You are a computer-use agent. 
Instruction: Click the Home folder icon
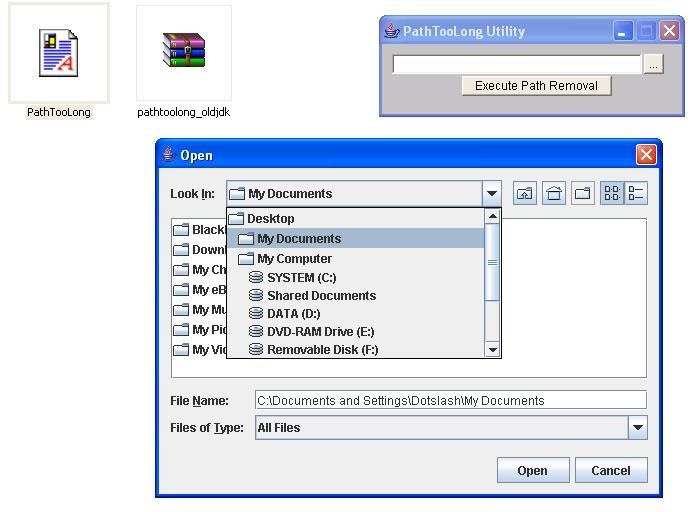(x=554, y=193)
